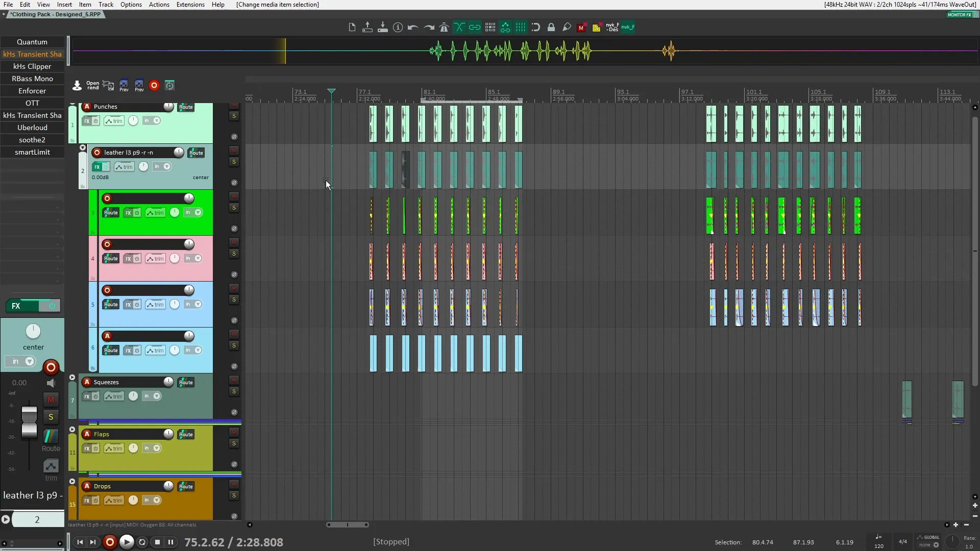
Task: Click the repeat-play preview icon above tracks
Action: click(170, 86)
